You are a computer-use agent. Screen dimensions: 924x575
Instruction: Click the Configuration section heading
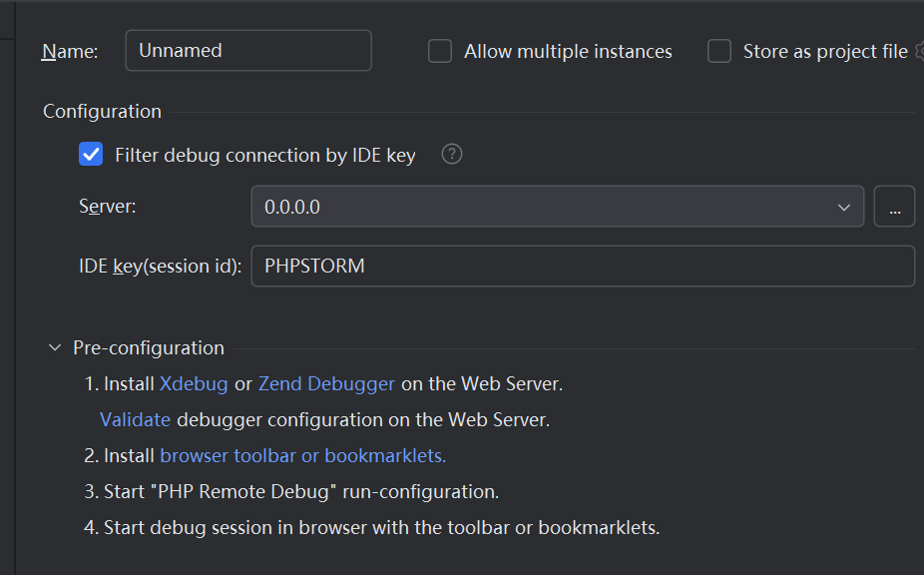tap(102, 112)
